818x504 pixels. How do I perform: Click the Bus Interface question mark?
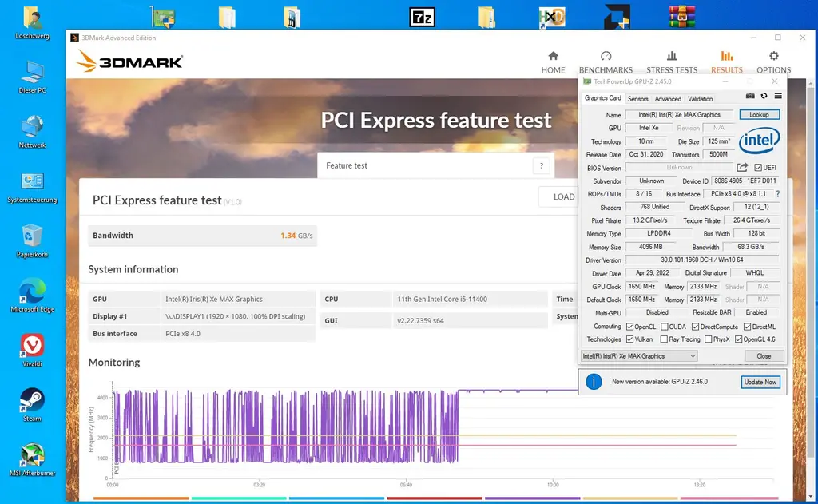coord(777,194)
